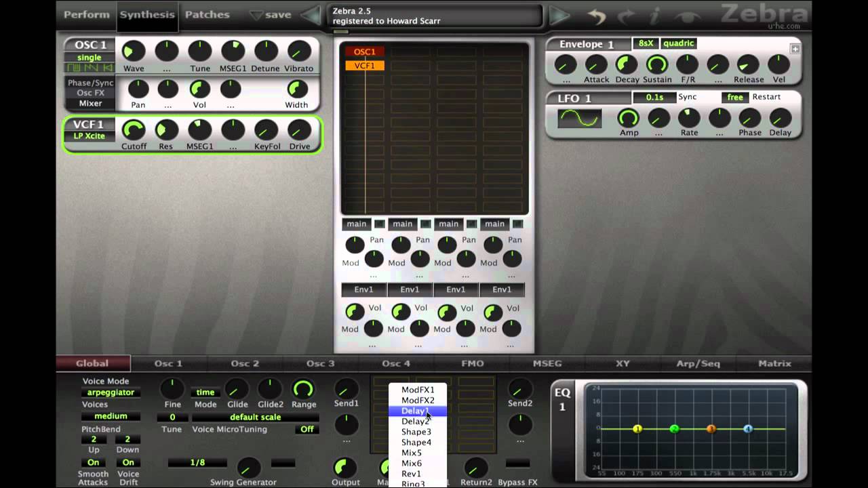Click the VCF1 KeyFol knob
The height and width of the screenshot is (488, 868).
266,130
